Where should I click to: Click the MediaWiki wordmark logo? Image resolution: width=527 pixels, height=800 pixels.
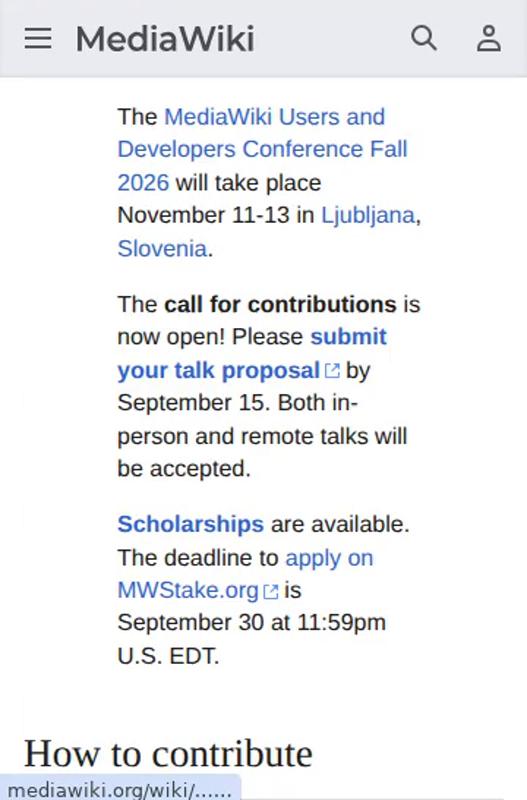tap(165, 39)
